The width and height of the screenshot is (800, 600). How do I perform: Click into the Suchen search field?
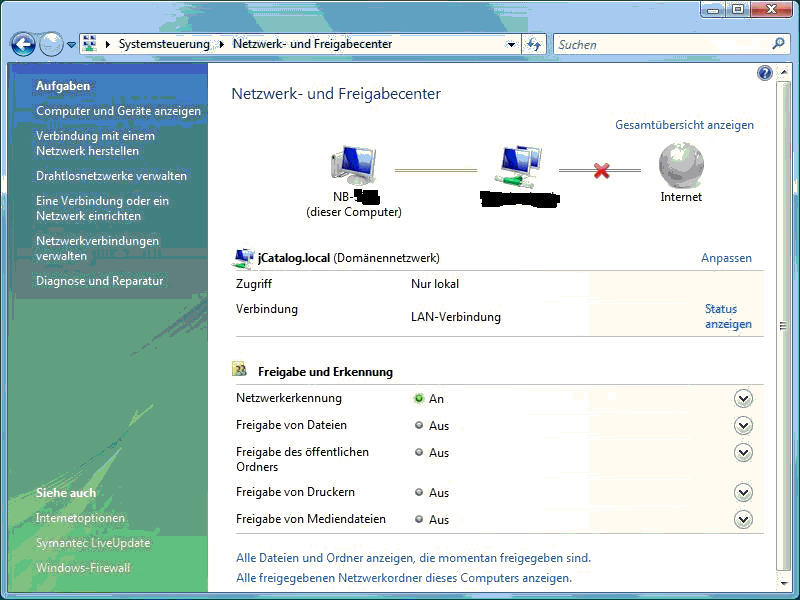coord(662,44)
